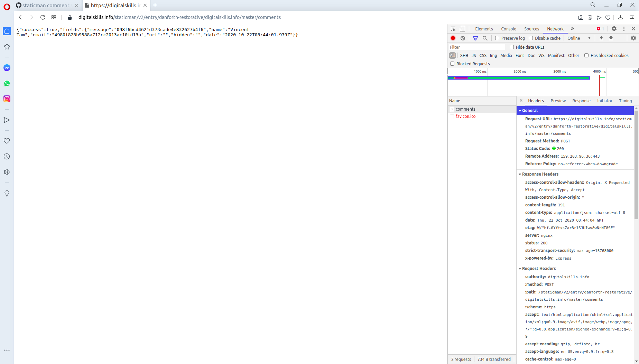The width and height of the screenshot is (639, 364).
Task: Stop recording network log
Action: click(453, 38)
